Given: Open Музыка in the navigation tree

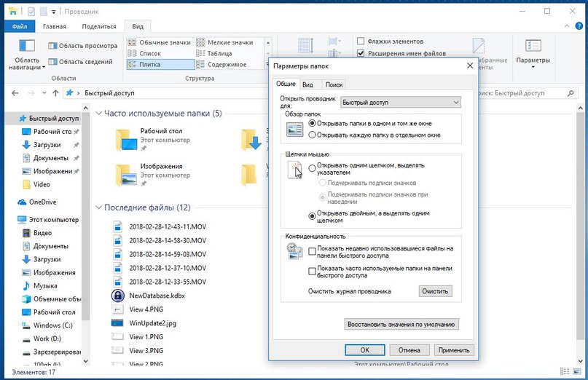Looking at the screenshot, I should [x=40, y=286].
